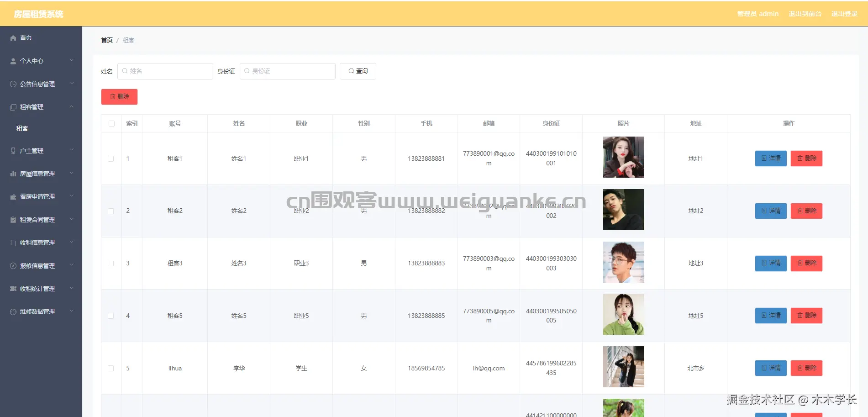Viewport: 868px width, 417px height.
Task: Click the photo thumbnail of 租客3
Action: pos(624,262)
